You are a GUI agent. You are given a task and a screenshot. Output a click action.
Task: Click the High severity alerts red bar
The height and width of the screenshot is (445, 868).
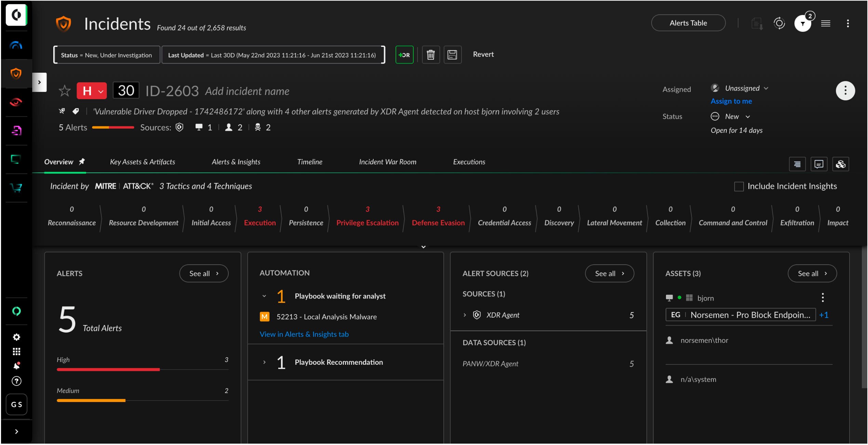tap(108, 369)
